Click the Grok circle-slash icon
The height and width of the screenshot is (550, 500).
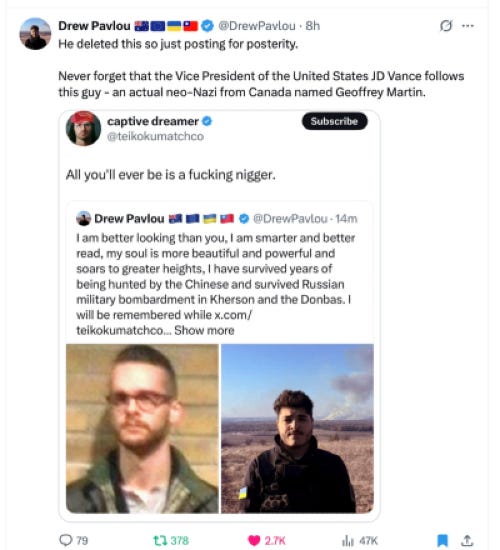click(446, 26)
